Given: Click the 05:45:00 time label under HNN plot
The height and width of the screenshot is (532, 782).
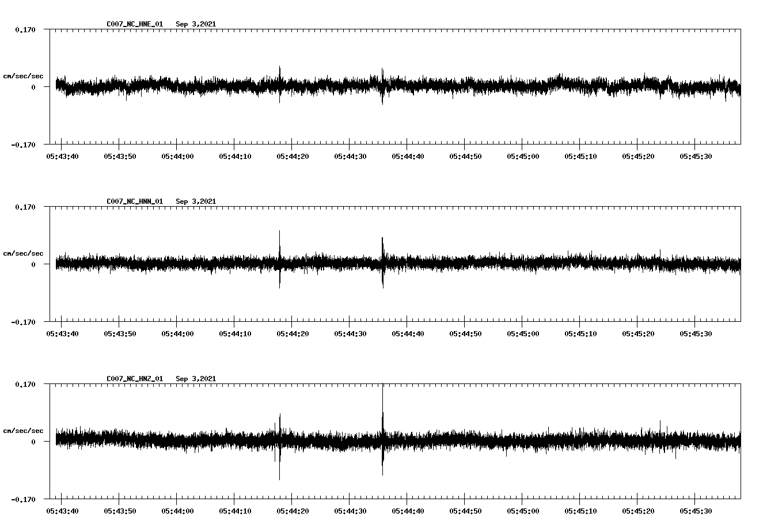Looking at the screenshot, I should 523,333.
